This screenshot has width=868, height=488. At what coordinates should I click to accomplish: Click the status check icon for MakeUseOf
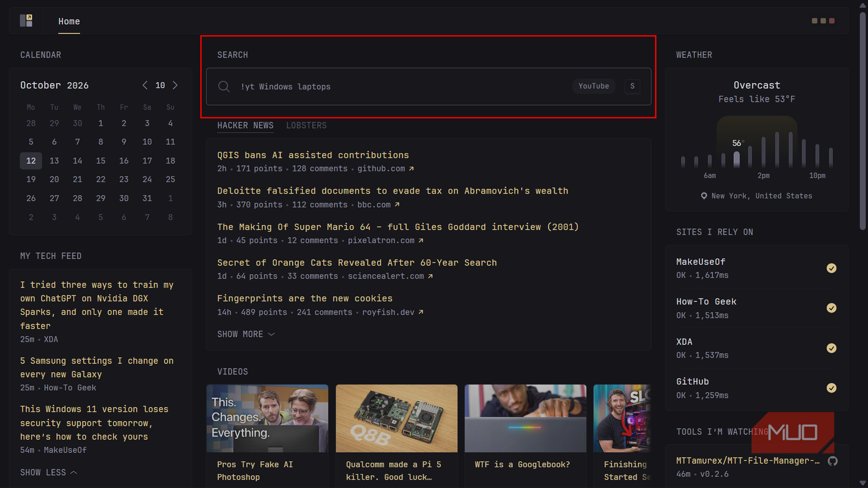831,268
